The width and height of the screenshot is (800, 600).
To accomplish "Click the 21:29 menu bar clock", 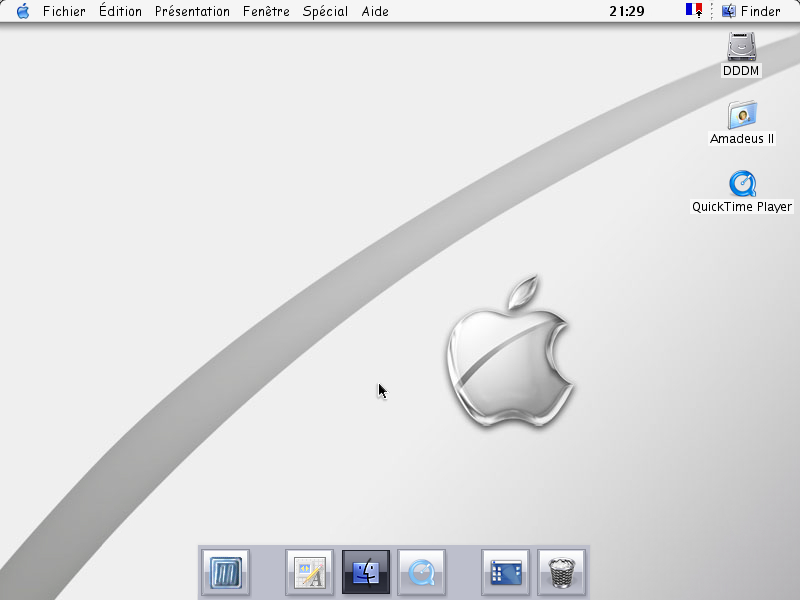I will point(627,11).
